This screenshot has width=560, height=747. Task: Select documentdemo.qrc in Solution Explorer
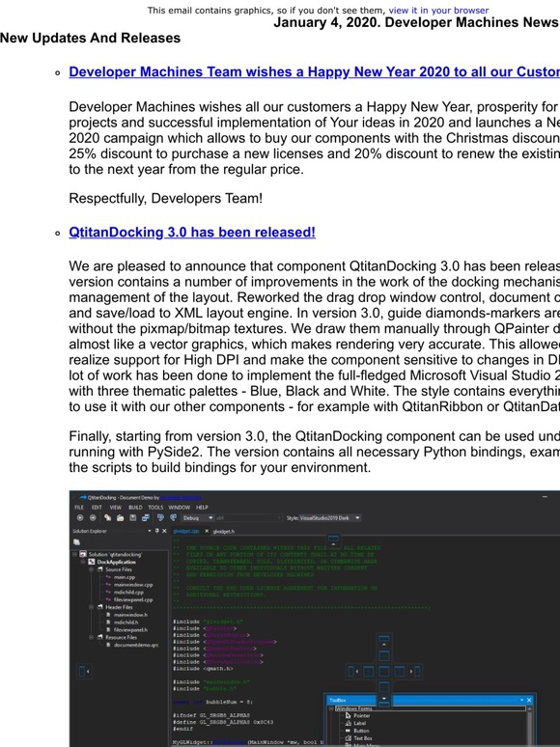click(136, 645)
